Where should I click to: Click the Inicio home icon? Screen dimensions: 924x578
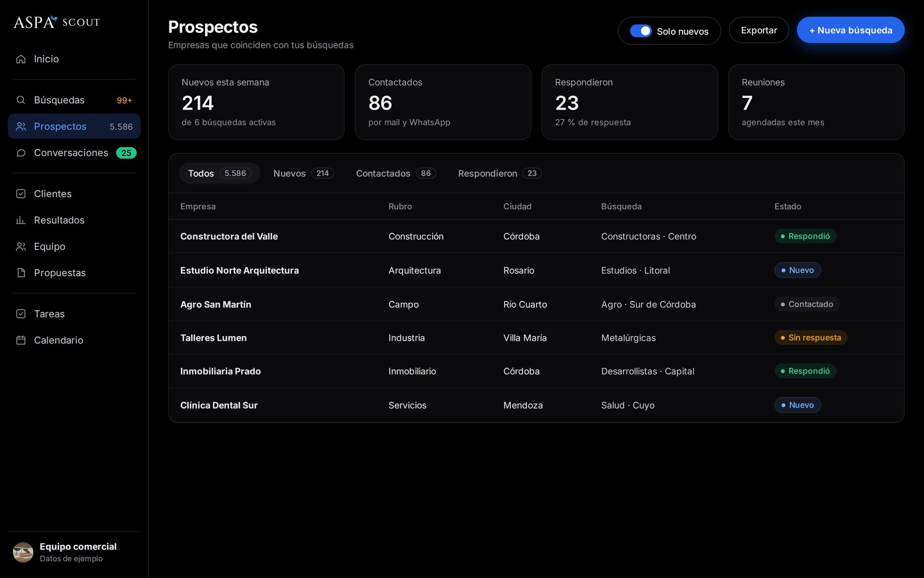pyautogui.click(x=21, y=59)
